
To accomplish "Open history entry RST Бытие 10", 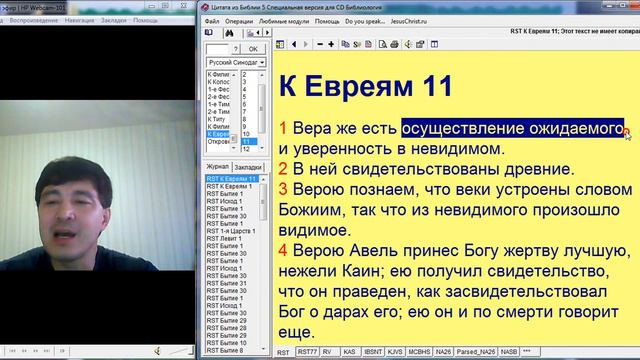I will [227, 343].
